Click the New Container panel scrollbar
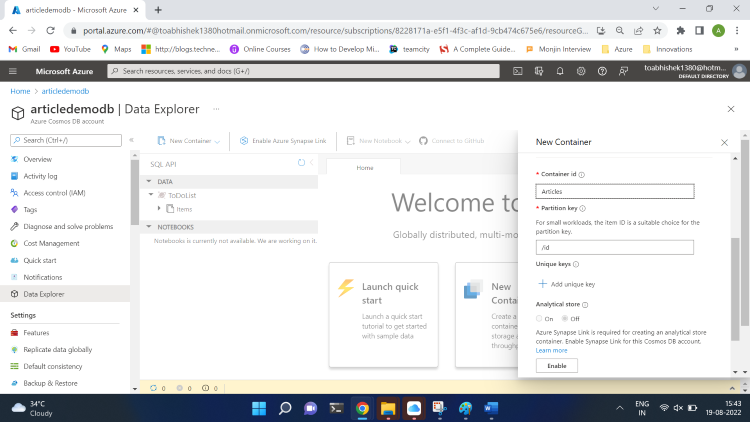 pos(735,289)
